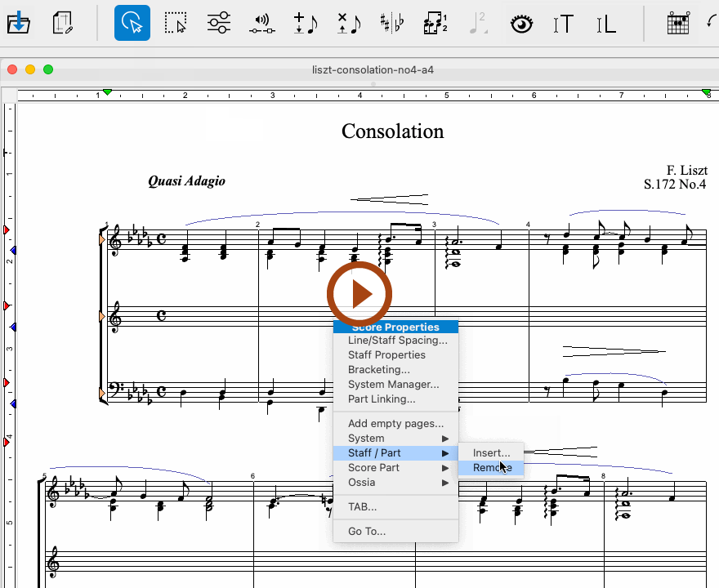Image resolution: width=719 pixels, height=588 pixels.
Task: Click treble clef of empty middle staff
Action: [x=115, y=317]
